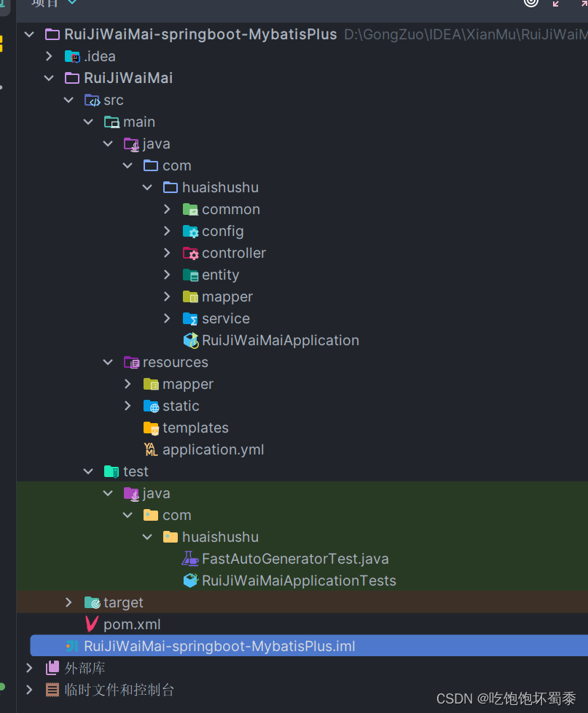The image size is (588, 713).
Task: Select the huaishushu package under test
Action: 220,537
